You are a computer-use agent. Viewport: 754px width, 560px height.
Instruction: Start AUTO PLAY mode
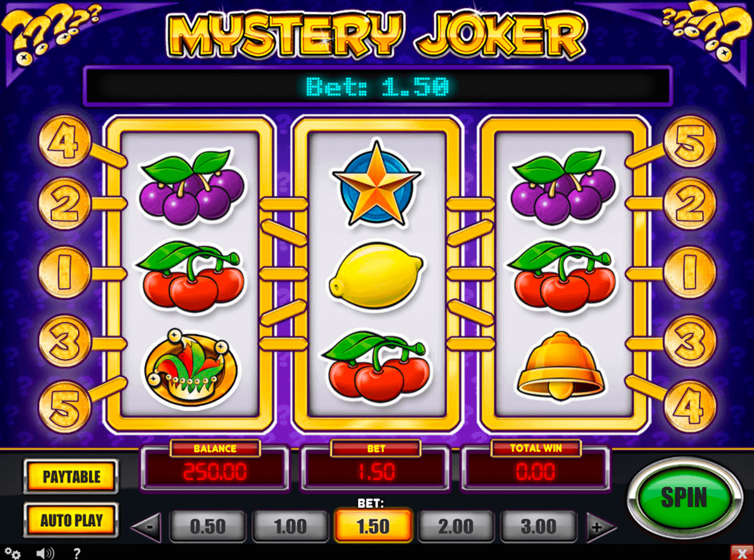(x=72, y=520)
